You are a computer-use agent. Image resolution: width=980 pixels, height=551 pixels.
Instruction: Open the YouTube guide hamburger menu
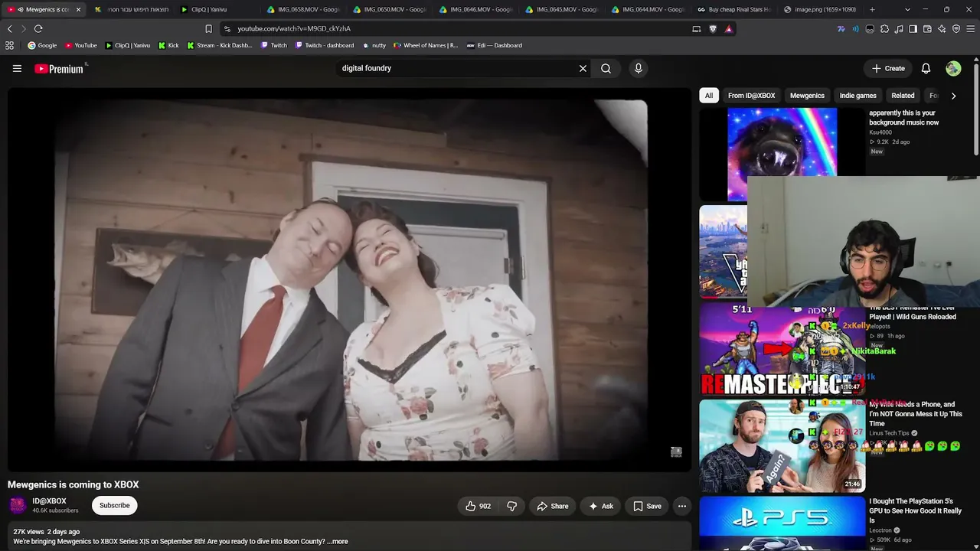pos(17,68)
